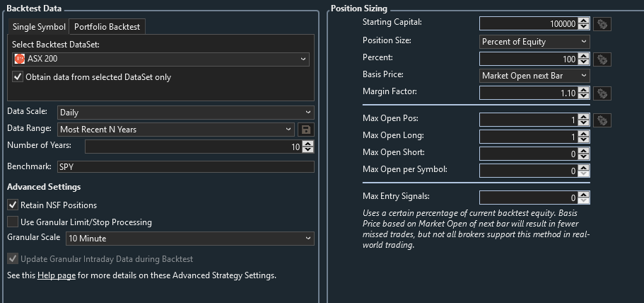The height and width of the screenshot is (303, 644).
Task: Open the Position Size dropdown
Action: click(534, 42)
